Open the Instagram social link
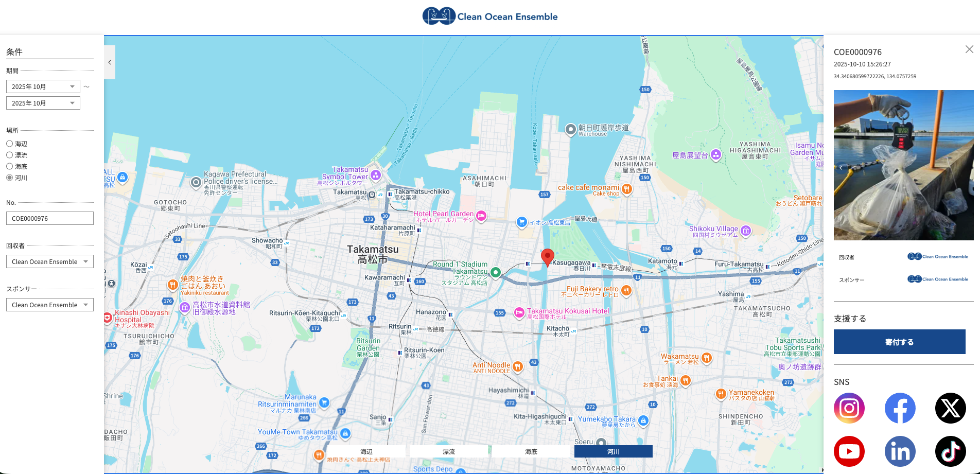The image size is (980, 474). click(849, 408)
